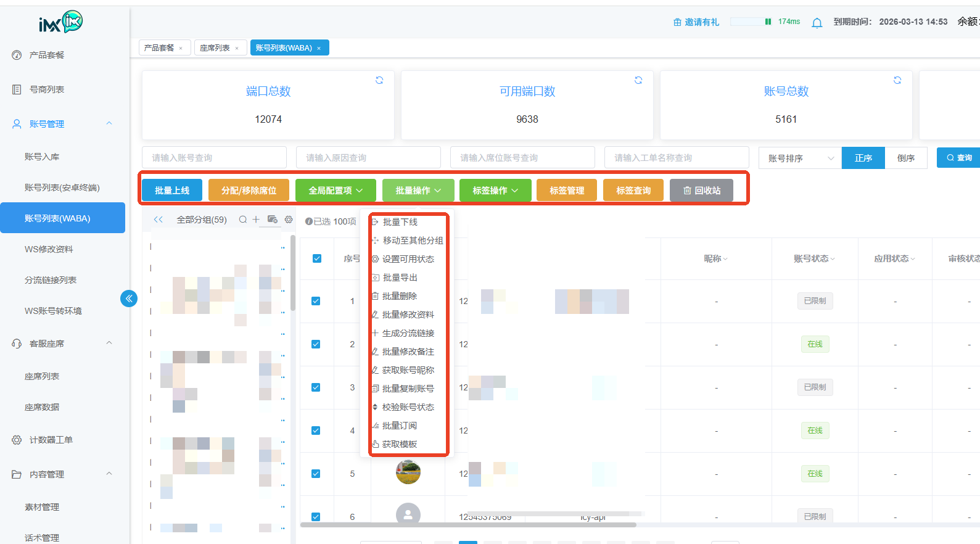Image resolution: width=980 pixels, height=544 pixels.
Task: Focus the 请输入账号查询 search field
Action: pos(214,158)
